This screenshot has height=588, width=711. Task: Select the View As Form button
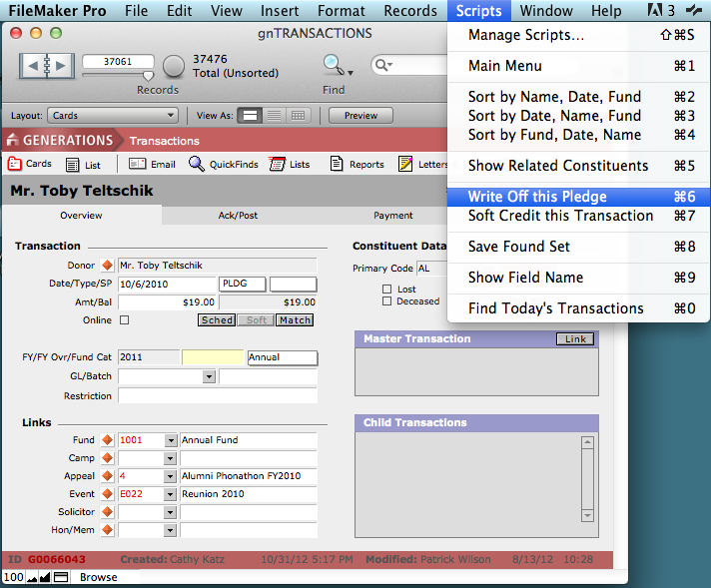pyautogui.click(x=251, y=116)
